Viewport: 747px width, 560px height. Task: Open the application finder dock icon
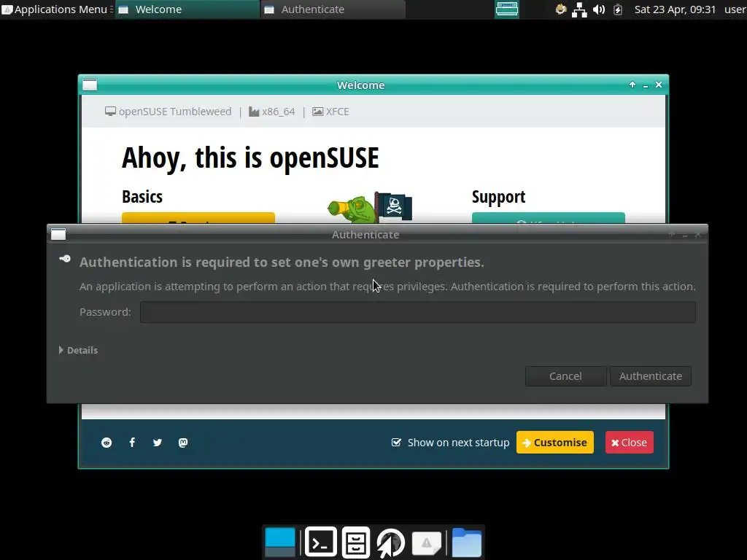[x=426, y=542]
